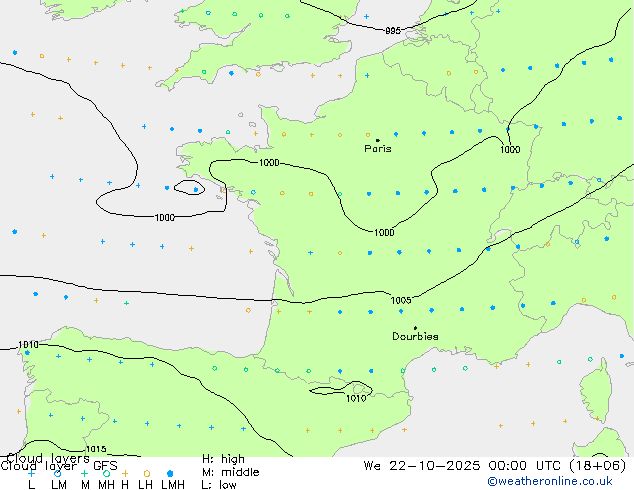Viewport: 634px width, 490px height.
Task: Click the 1015 isobar label
Action: coord(96,449)
